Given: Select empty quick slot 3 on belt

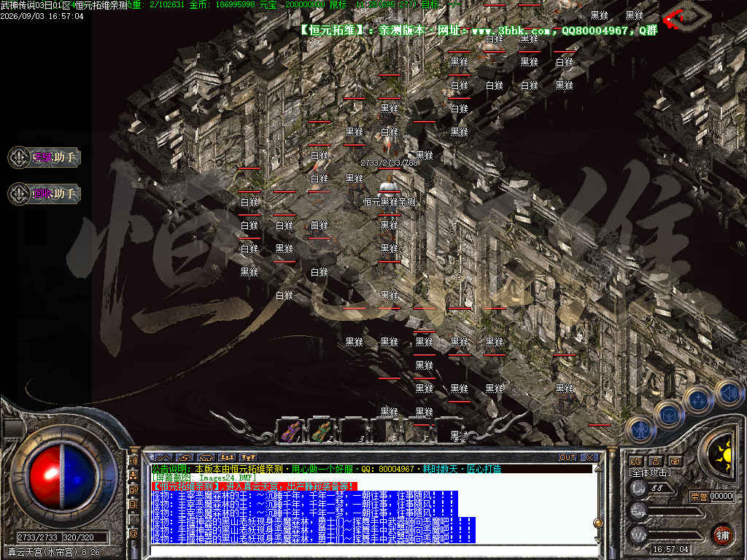Looking at the screenshot, I should (x=354, y=430).
